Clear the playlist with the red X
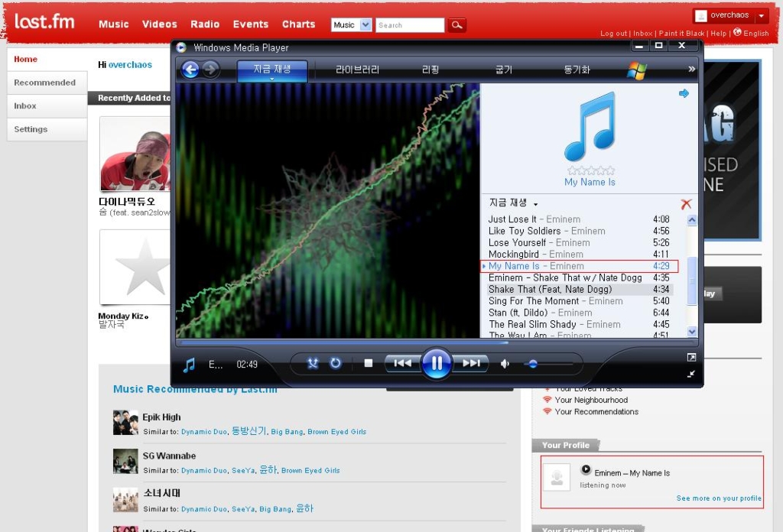The width and height of the screenshot is (783, 532). click(x=686, y=203)
